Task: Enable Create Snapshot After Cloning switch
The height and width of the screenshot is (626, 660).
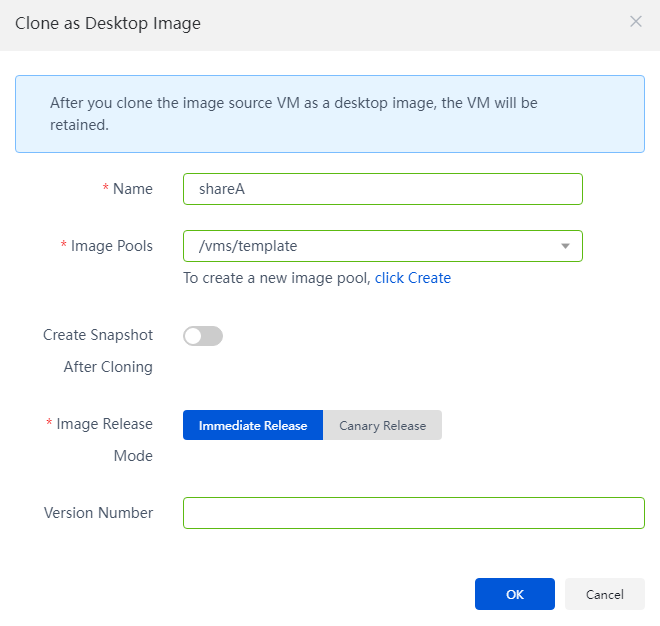Action: [203, 336]
